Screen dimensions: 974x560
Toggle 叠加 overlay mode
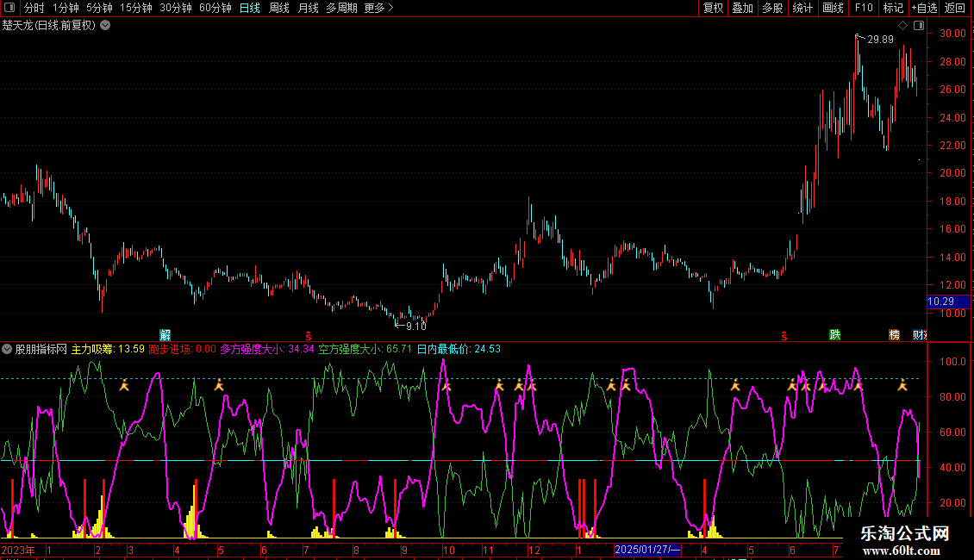(742, 9)
